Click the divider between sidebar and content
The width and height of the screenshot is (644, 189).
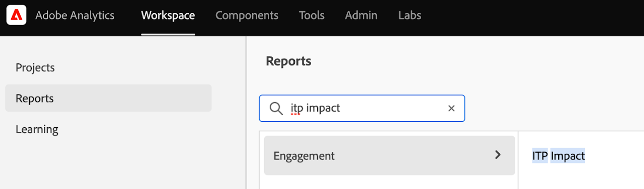pos(246,112)
